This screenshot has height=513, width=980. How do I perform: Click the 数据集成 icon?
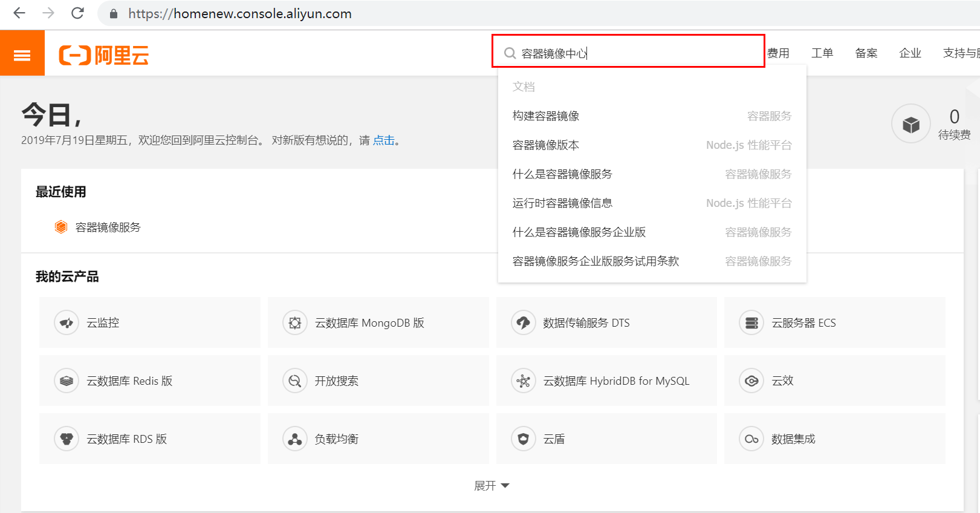point(751,439)
